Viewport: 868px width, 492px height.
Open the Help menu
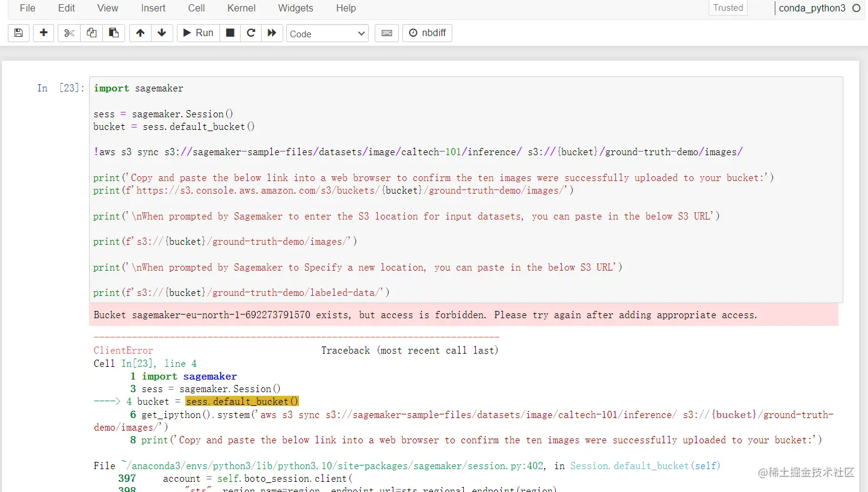pos(346,8)
